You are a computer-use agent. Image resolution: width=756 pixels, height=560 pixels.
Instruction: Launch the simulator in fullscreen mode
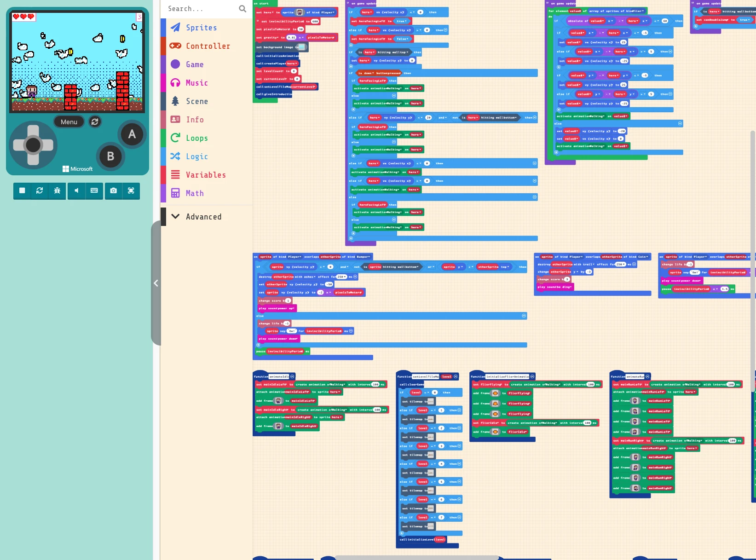pyautogui.click(x=131, y=191)
